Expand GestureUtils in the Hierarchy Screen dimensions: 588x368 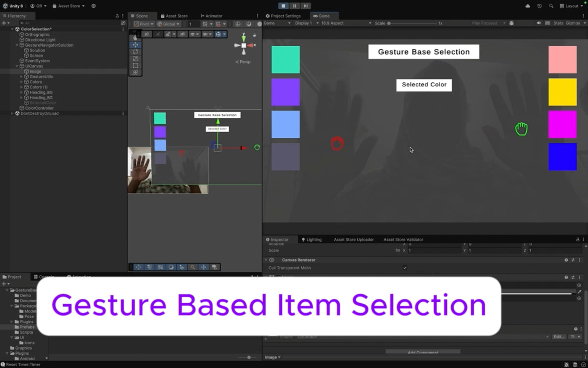pos(21,77)
